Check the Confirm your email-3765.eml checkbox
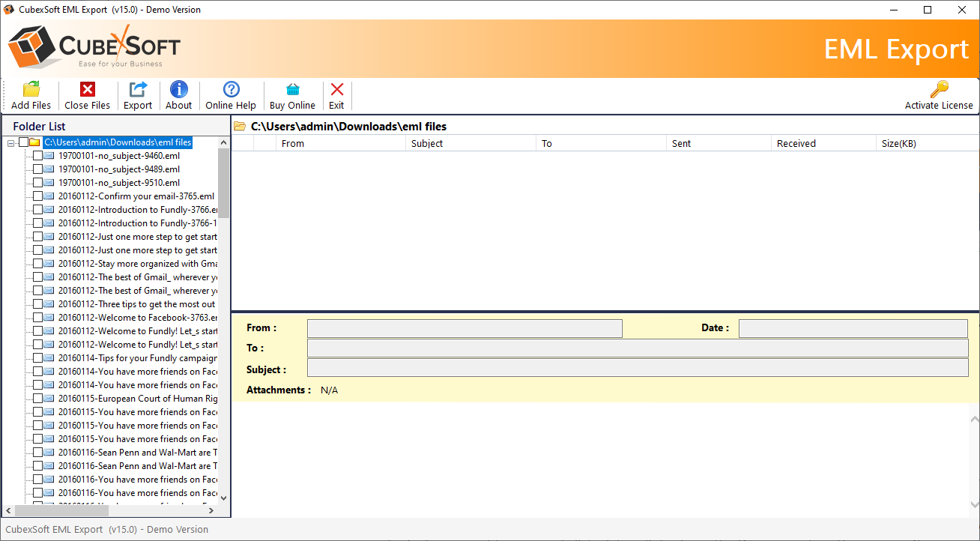The height and width of the screenshot is (541, 980). [37, 196]
